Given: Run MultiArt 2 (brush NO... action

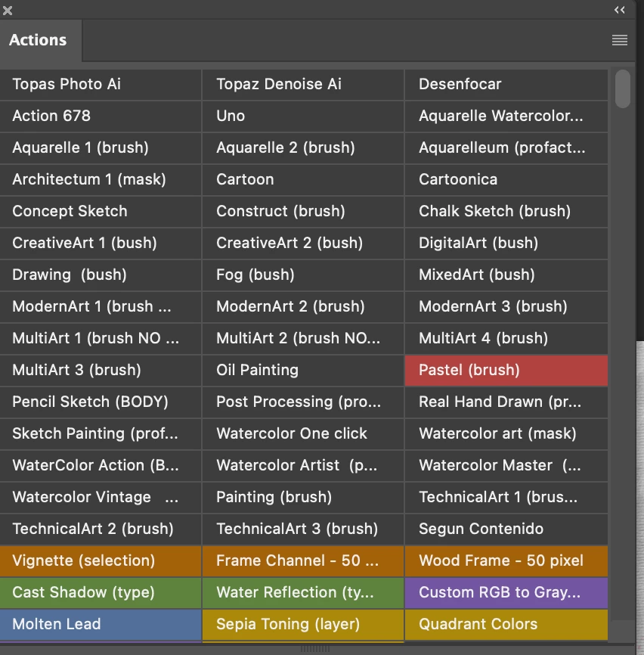Looking at the screenshot, I should point(303,338).
